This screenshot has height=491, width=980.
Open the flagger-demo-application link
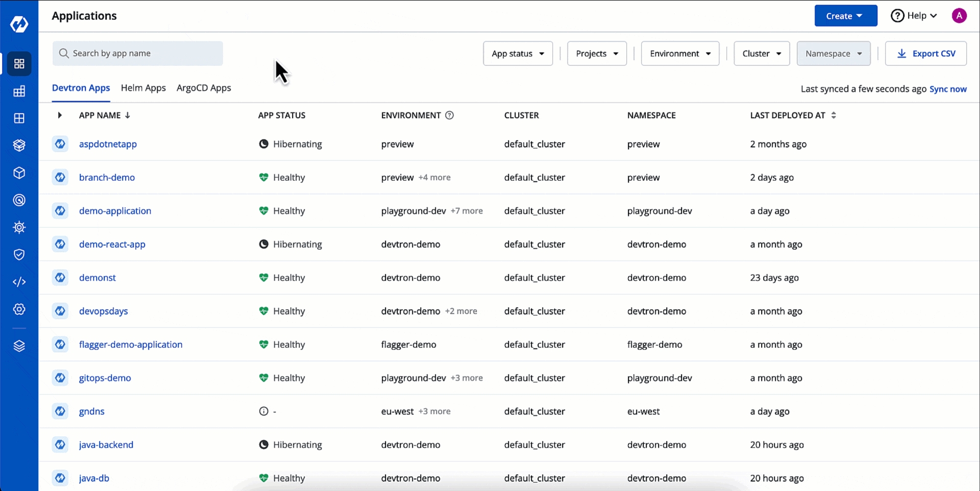click(131, 344)
